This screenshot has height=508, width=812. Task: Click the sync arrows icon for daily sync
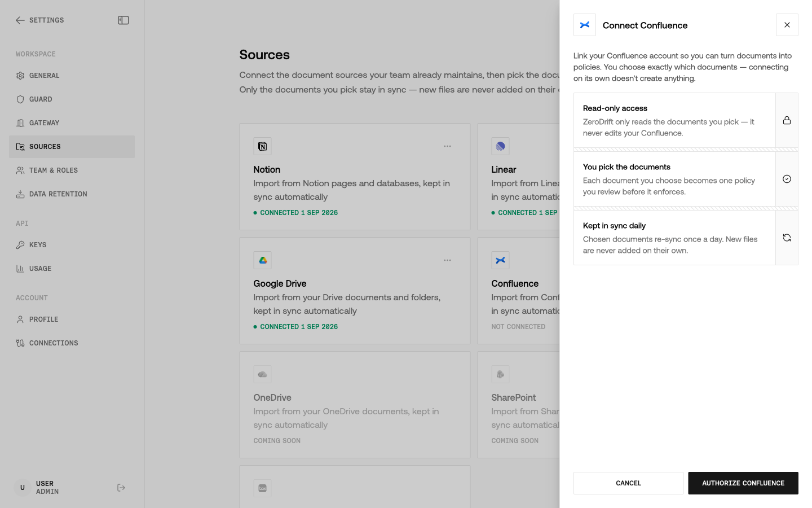[787, 238]
